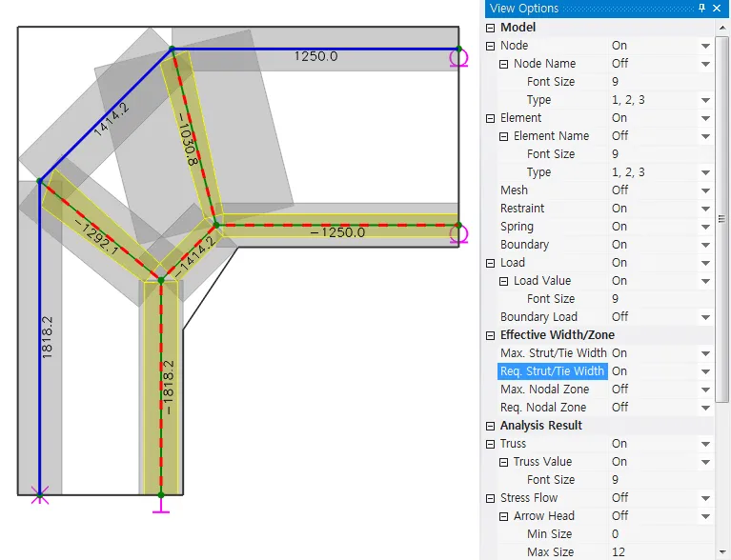
Task: Open the Max. Nodal Zone dropdown
Action: 705,390
